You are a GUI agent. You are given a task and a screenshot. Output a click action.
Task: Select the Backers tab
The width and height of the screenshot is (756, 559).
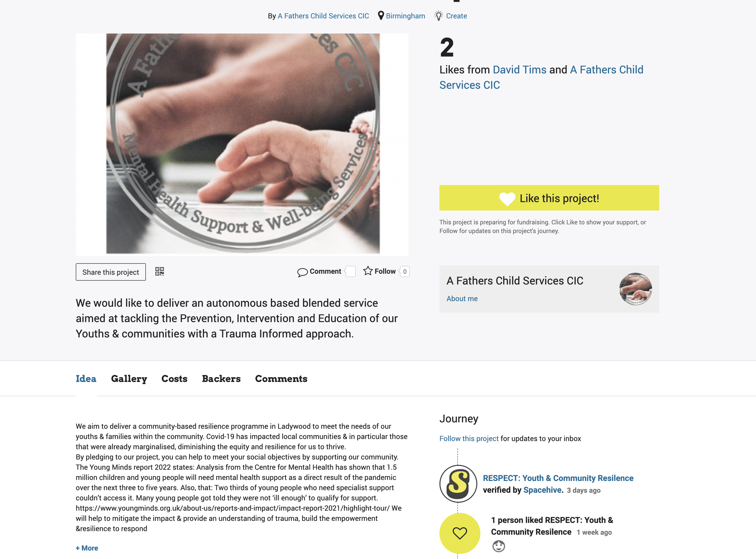click(221, 379)
